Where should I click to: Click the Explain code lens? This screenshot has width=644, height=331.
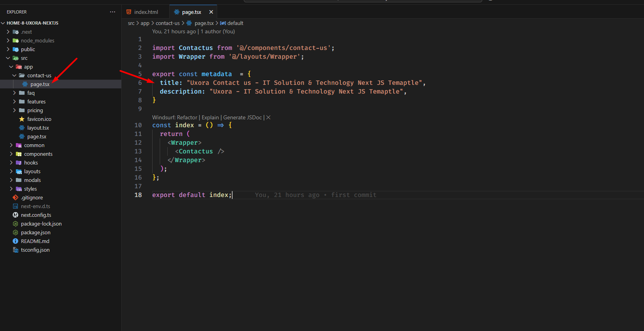click(x=210, y=117)
